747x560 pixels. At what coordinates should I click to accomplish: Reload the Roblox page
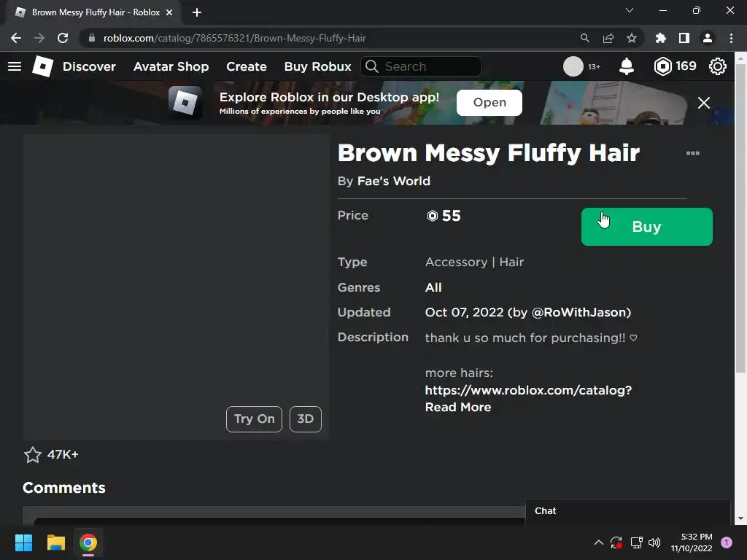[x=63, y=38]
